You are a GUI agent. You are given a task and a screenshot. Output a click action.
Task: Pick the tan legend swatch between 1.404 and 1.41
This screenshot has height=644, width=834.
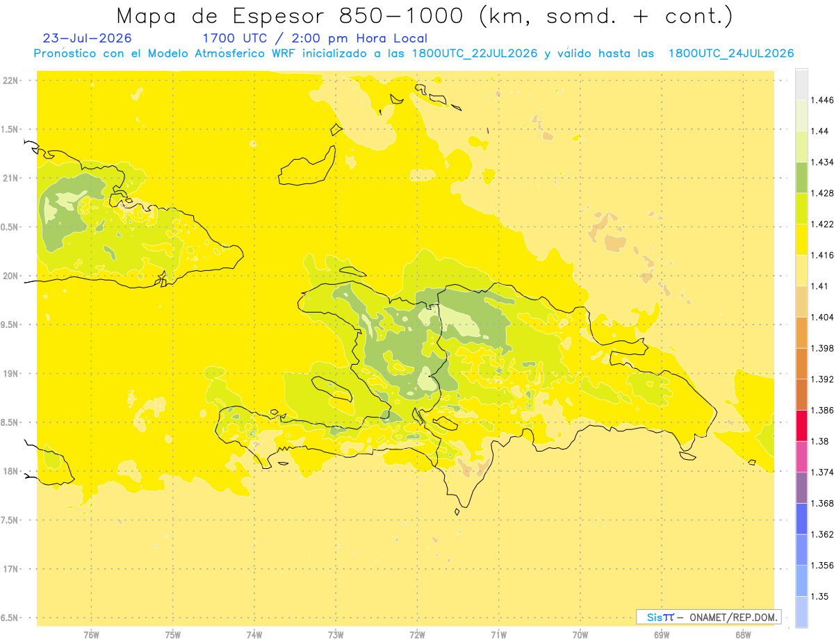[801, 302]
